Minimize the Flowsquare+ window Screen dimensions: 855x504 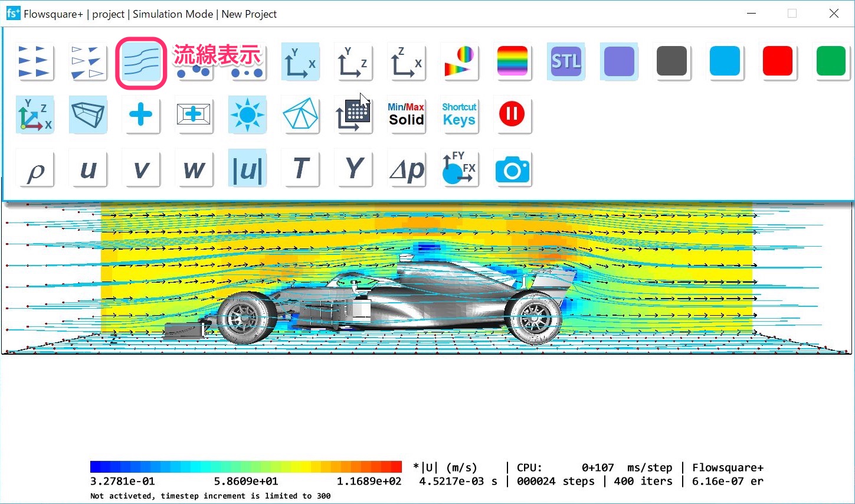click(751, 14)
